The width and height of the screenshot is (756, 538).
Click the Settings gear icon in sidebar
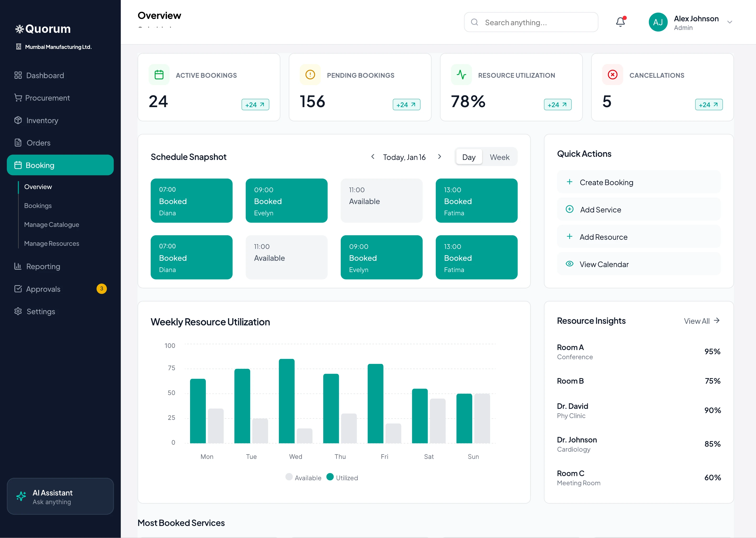[x=18, y=311]
